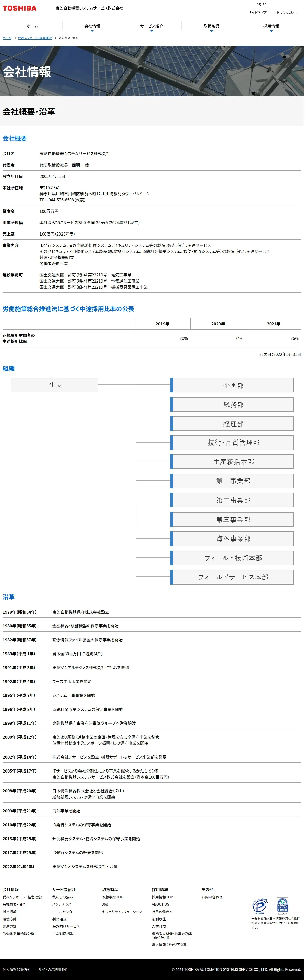The width and height of the screenshot is (305, 980).
Task: Open footer link 海外向けサービス
Action: click(x=66, y=926)
